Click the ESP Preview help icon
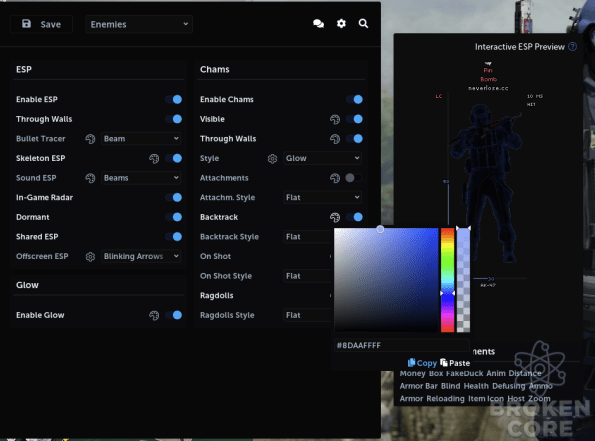Viewport: 595px width, 441px height. pyautogui.click(x=572, y=47)
